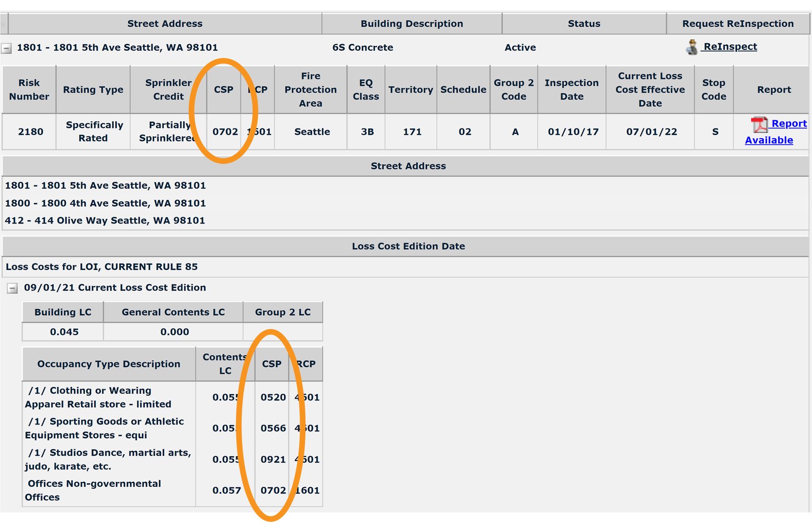Click the ReInspect link
The image size is (812, 524).
coord(730,46)
